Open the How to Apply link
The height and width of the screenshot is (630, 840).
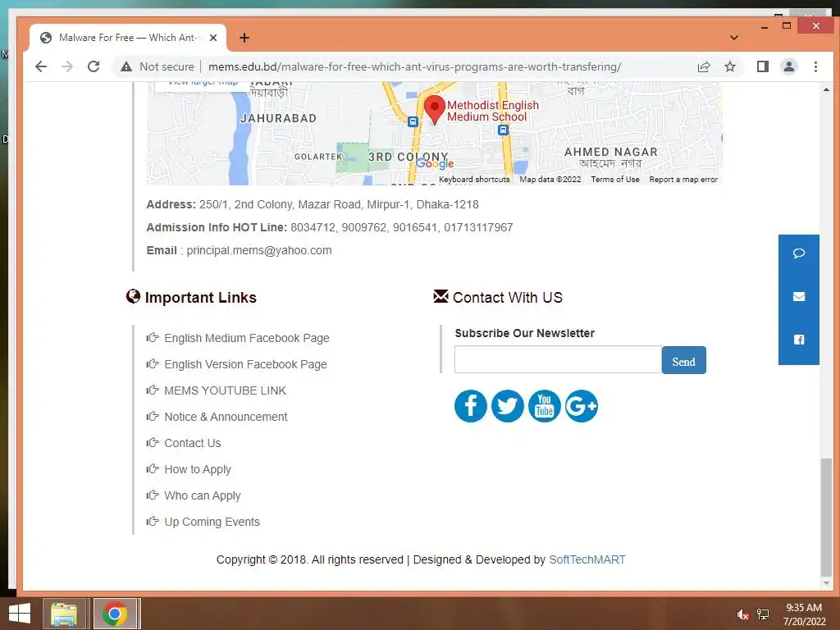(197, 469)
